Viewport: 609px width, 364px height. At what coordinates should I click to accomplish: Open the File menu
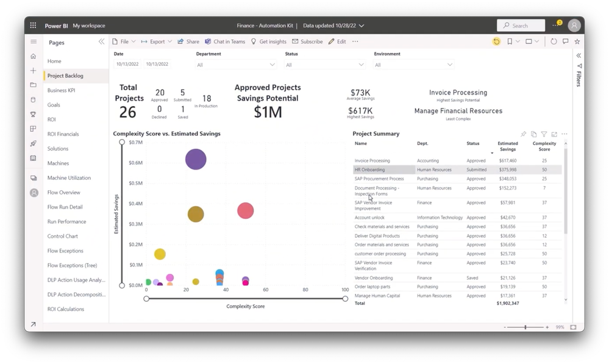[124, 41]
